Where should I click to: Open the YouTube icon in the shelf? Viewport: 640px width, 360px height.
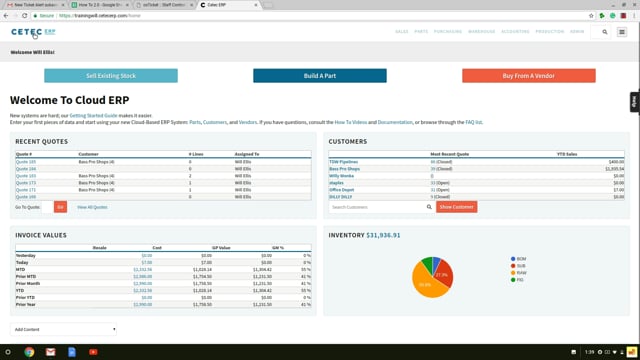[x=93, y=352]
